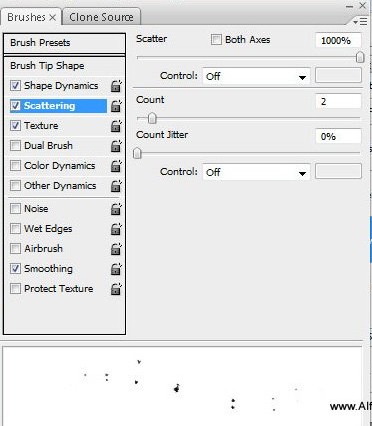Viewport: 372px width, 426px height.
Task: Enable the Dual Brush checkbox
Action: (15, 146)
